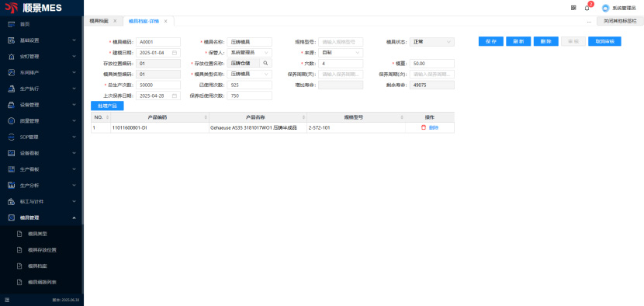The width and height of the screenshot is (644, 306).
Task: Open calendar icon in 上次保养日期 field
Action: coord(175,96)
